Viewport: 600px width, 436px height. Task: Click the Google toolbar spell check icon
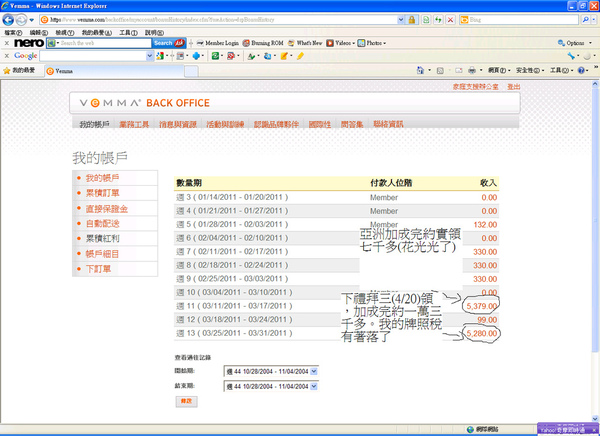point(251,56)
